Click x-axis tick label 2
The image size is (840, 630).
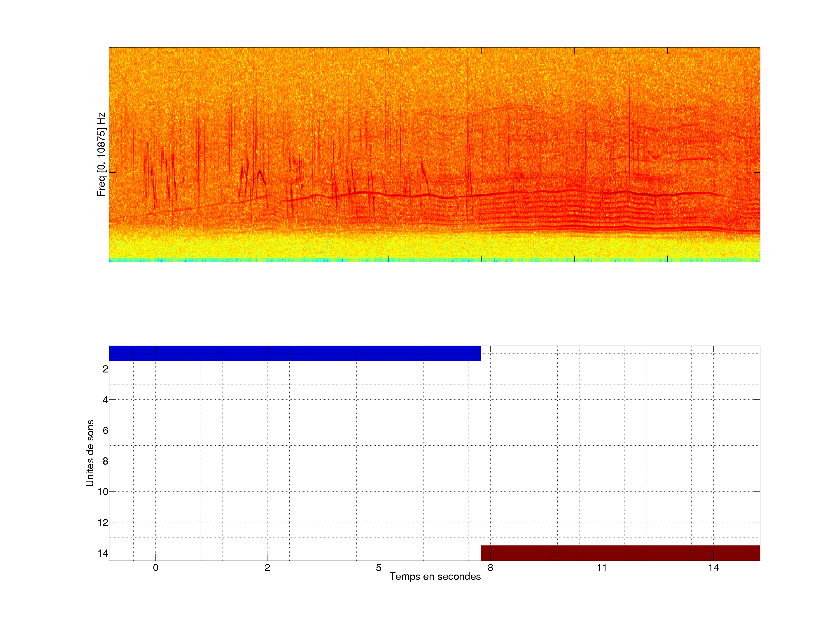(267, 568)
